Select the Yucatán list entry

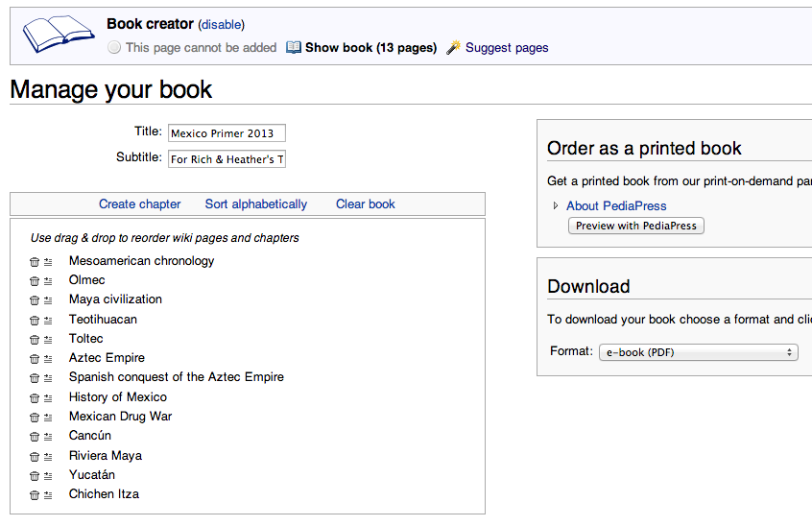(92, 475)
